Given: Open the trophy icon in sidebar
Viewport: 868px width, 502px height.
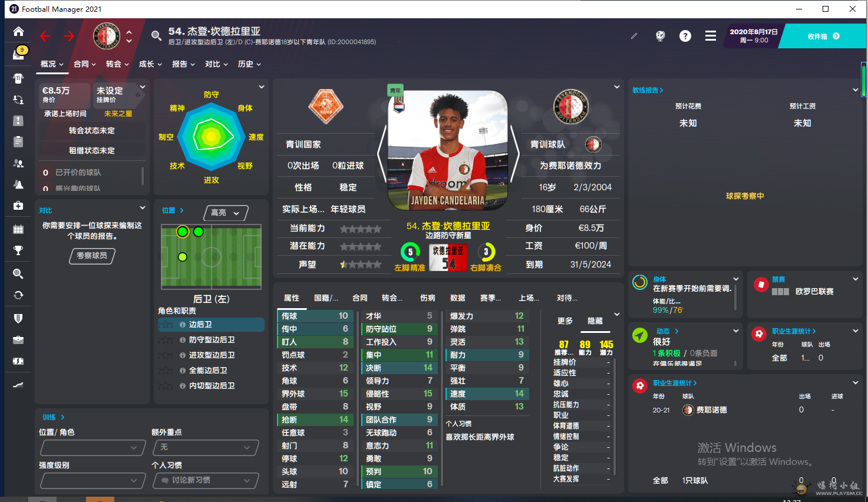Looking at the screenshot, I should tap(18, 250).
